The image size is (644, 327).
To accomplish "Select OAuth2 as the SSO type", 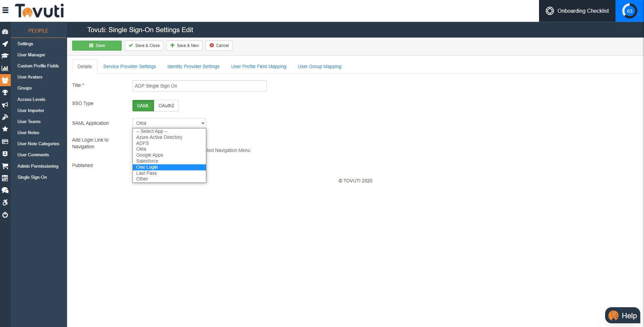I will click(166, 106).
